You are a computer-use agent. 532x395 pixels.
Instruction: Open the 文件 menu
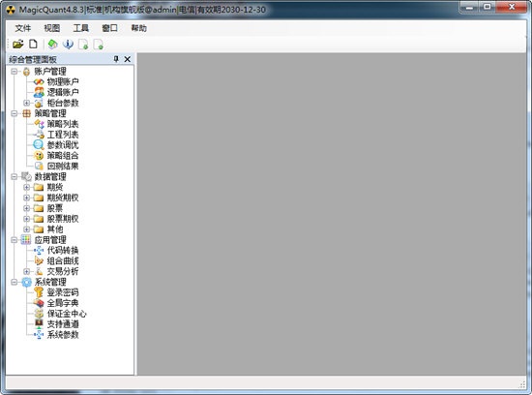point(23,28)
